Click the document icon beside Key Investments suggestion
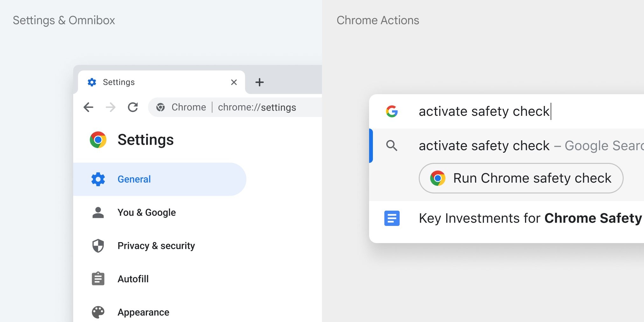The height and width of the screenshot is (322, 644). [x=392, y=218]
